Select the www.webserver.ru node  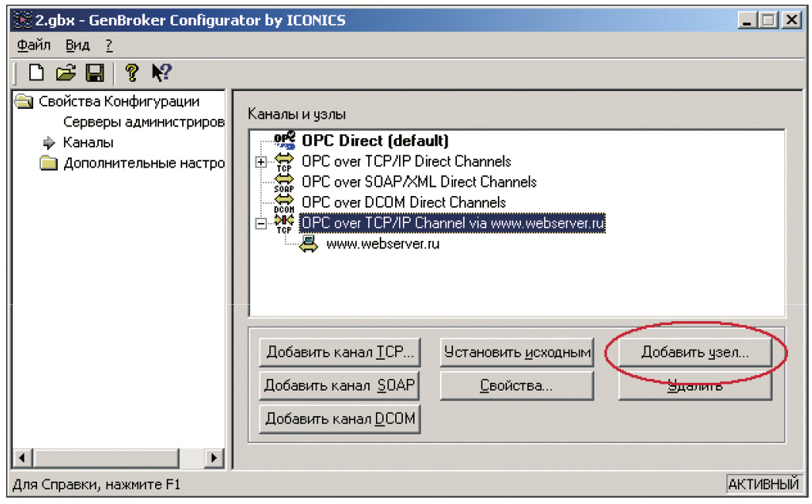click(x=383, y=243)
